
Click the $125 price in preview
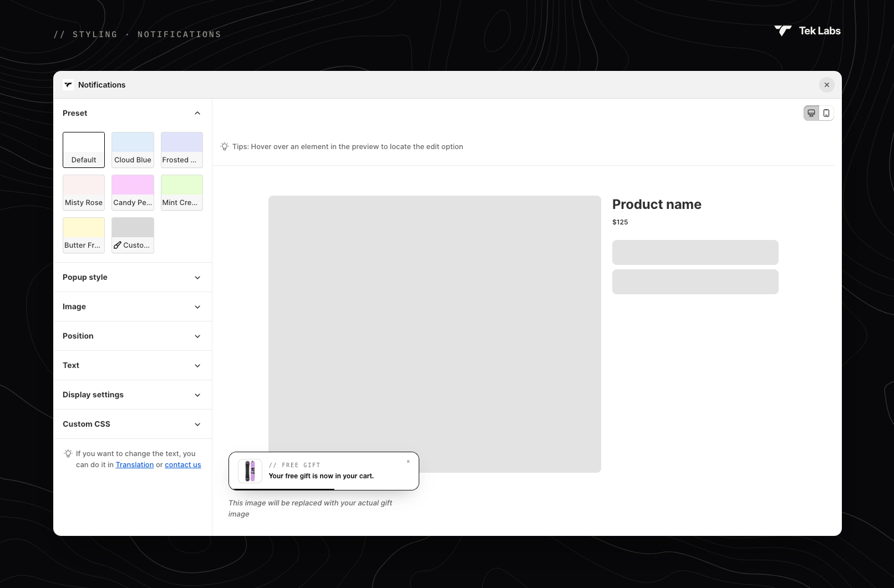(x=620, y=222)
